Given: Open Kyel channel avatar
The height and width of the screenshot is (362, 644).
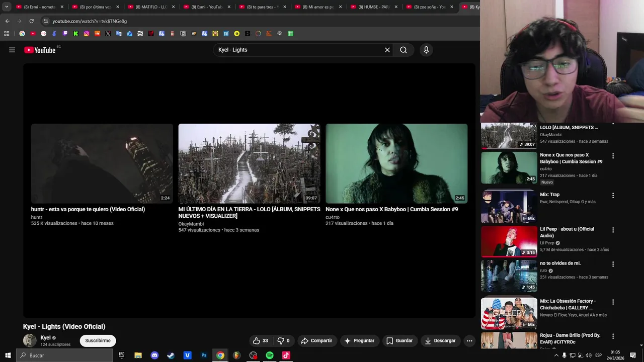Looking at the screenshot, I should coord(30,340).
